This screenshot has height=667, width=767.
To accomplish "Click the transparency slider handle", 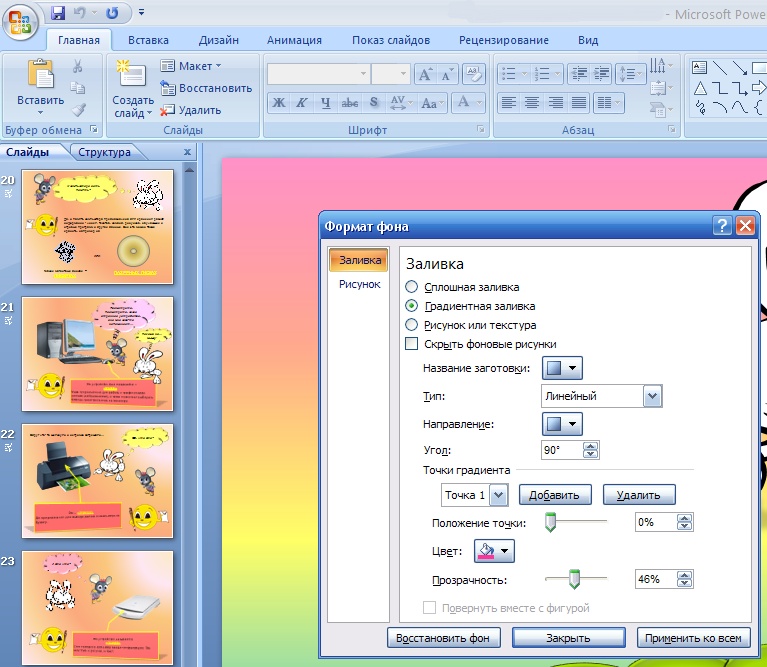I will (574, 578).
